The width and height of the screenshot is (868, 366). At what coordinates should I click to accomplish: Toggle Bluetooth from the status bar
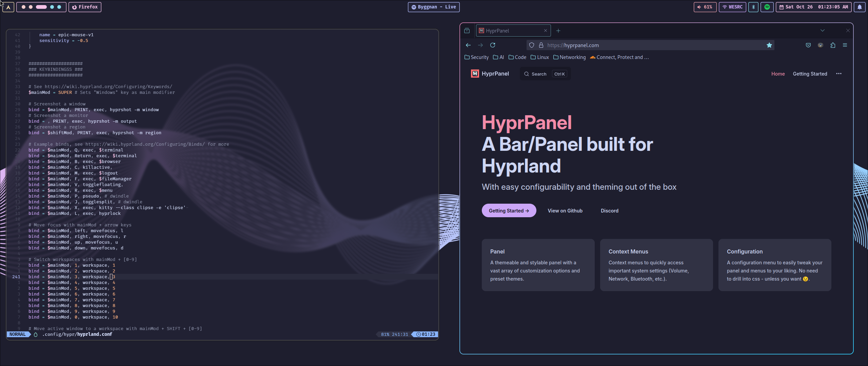(x=753, y=7)
